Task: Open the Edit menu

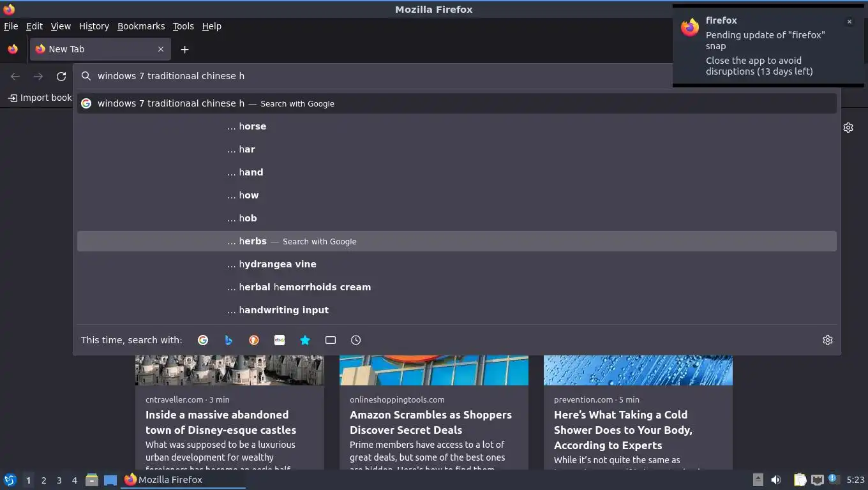Action: pos(34,26)
